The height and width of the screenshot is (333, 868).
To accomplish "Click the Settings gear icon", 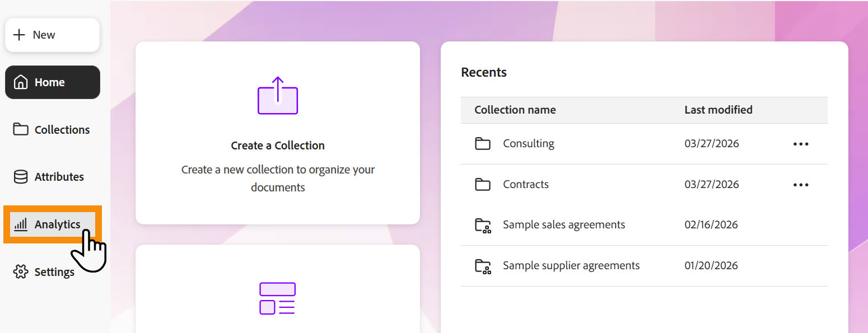I will 21,272.
